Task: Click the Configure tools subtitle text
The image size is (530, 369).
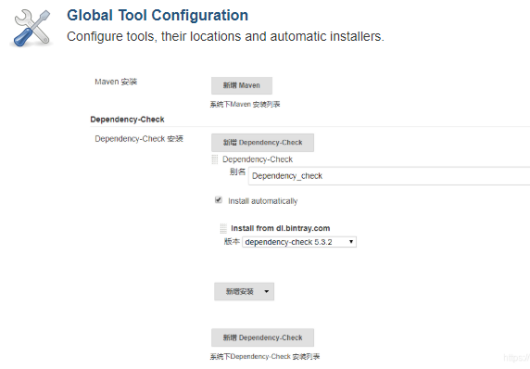Action: click(225, 36)
